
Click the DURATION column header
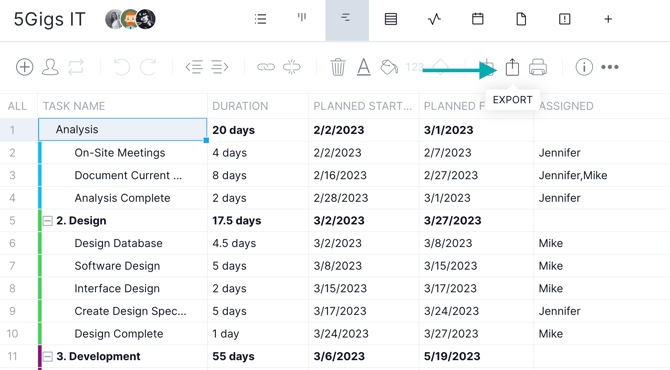(x=240, y=106)
